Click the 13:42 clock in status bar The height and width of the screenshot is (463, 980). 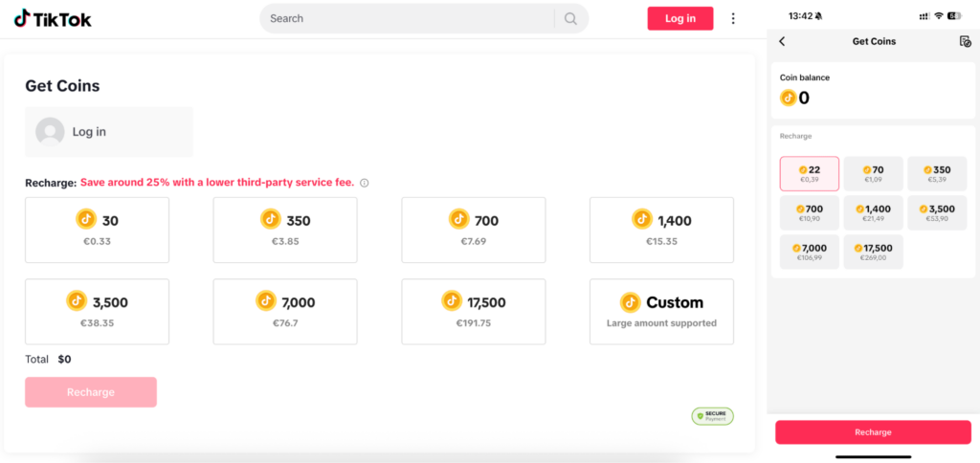coord(800,15)
